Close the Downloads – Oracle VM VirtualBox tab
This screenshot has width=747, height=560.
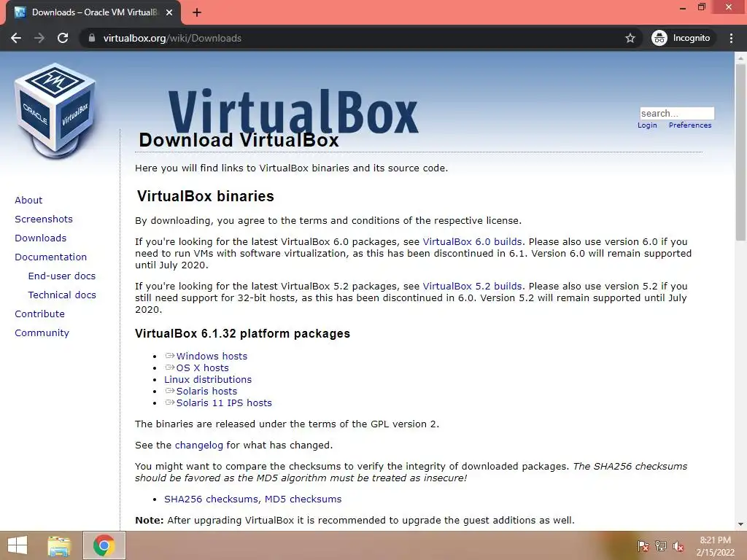click(169, 12)
